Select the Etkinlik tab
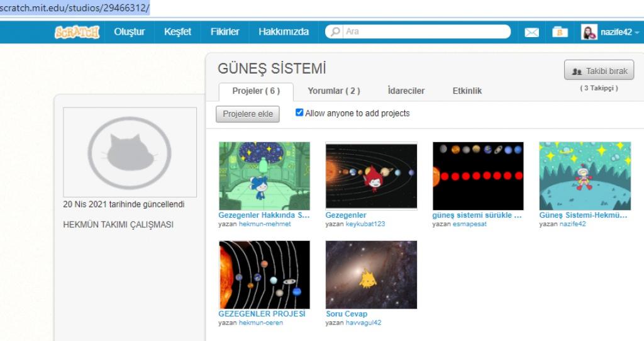The height and width of the screenshot is (341, 644). 467,91
